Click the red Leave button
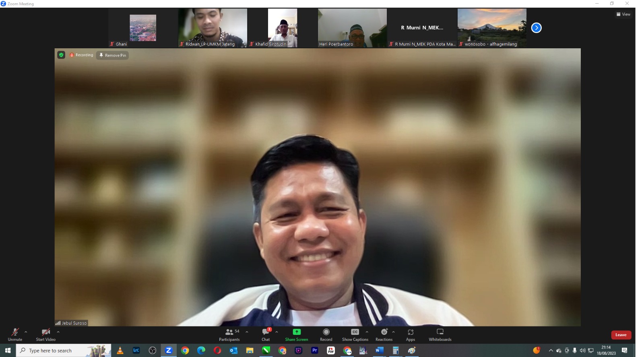 click(x=621, y=335)
